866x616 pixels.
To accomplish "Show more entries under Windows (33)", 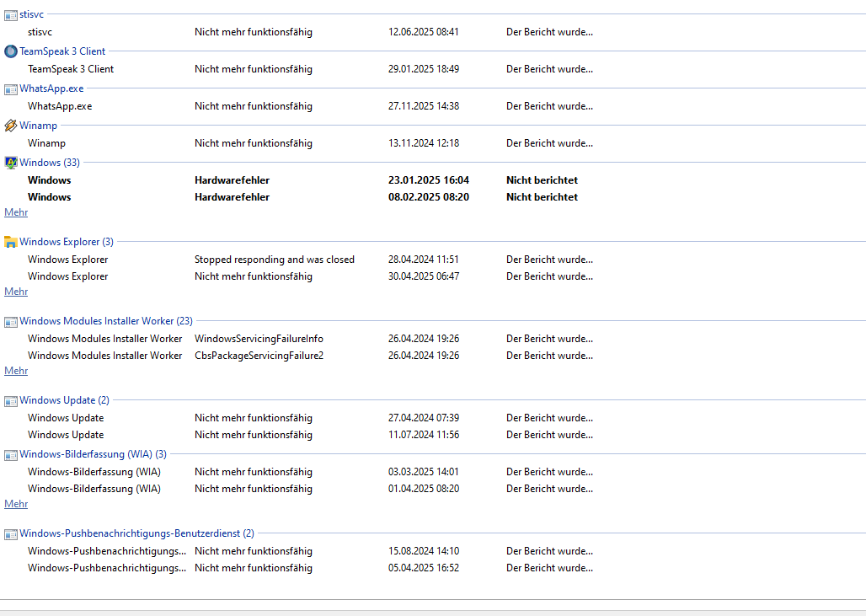I will [16, 212].
